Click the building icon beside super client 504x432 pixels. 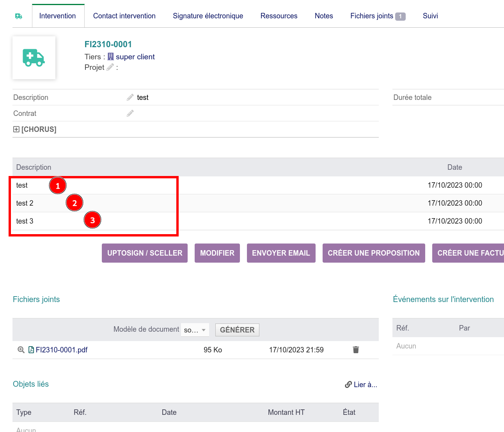(112, 57)
